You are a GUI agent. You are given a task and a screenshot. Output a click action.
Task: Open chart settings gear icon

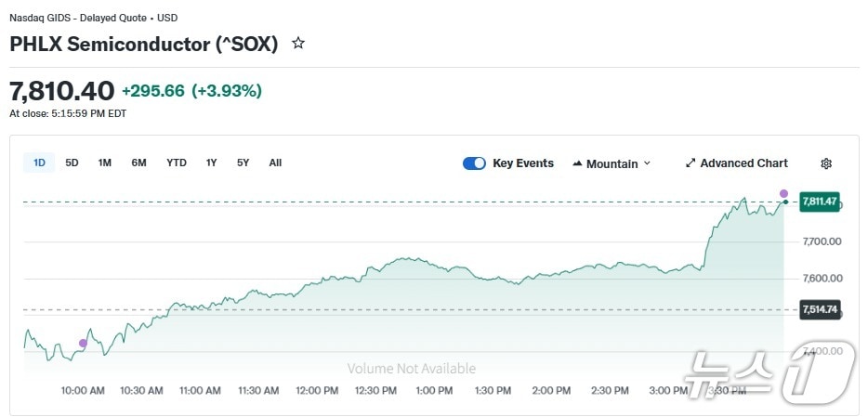pos(826,163)
